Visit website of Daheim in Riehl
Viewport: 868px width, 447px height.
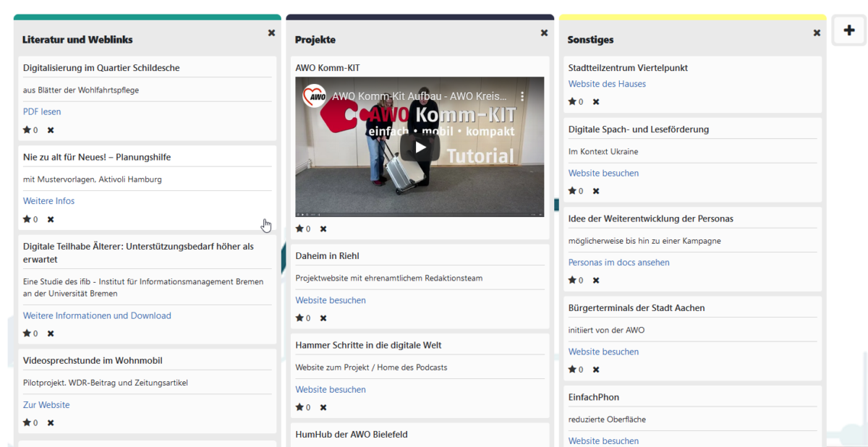(331, 300)
